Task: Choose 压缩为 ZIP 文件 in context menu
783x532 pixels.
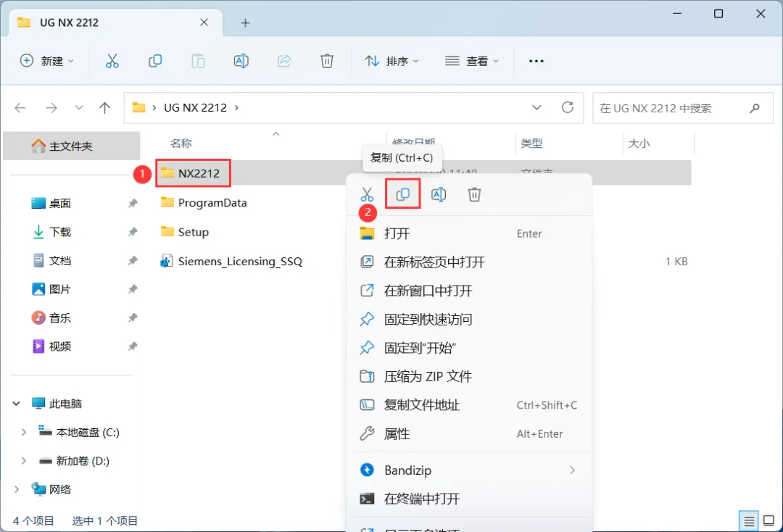Action: click(468, 376)
